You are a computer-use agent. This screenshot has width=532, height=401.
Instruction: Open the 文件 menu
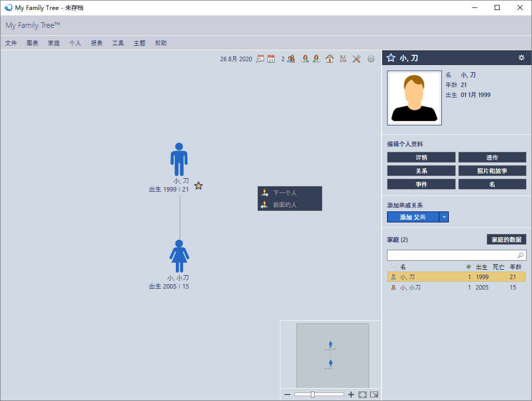(10, 43)
